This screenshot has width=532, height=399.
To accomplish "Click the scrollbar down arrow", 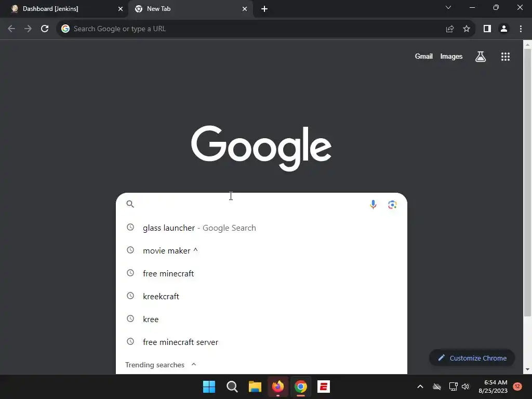I will coord(527,369).
